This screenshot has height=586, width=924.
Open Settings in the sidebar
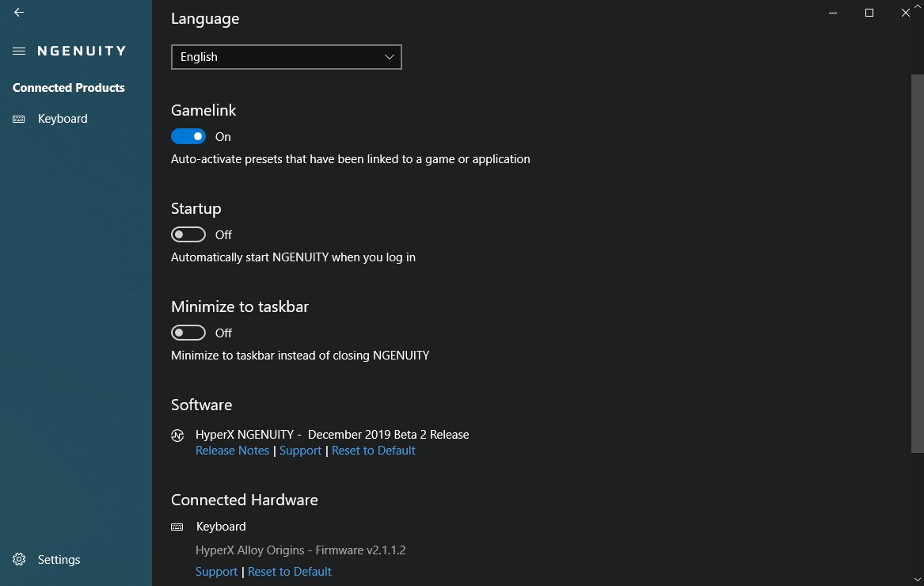tap(59, 559)
